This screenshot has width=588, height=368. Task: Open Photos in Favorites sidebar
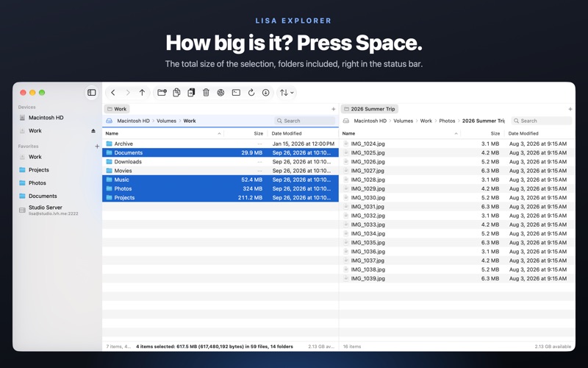click(x=57, y=183)
